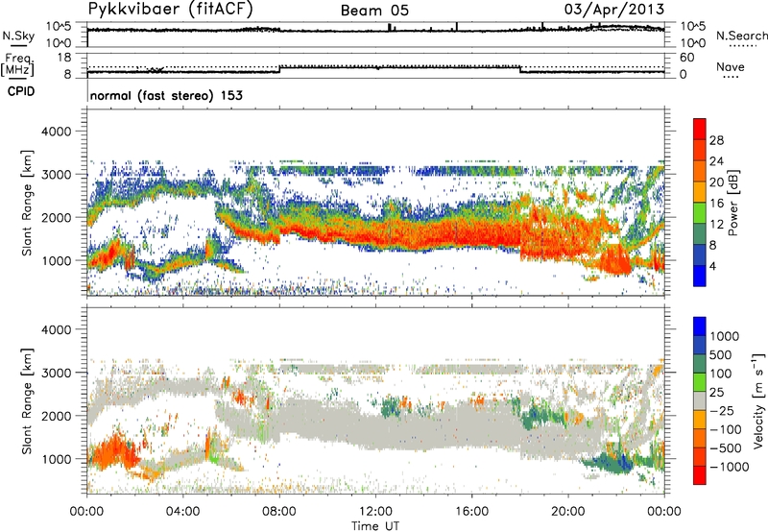
Task: Click the Slant Range label of power panel
Action: (x=27, y=203)
